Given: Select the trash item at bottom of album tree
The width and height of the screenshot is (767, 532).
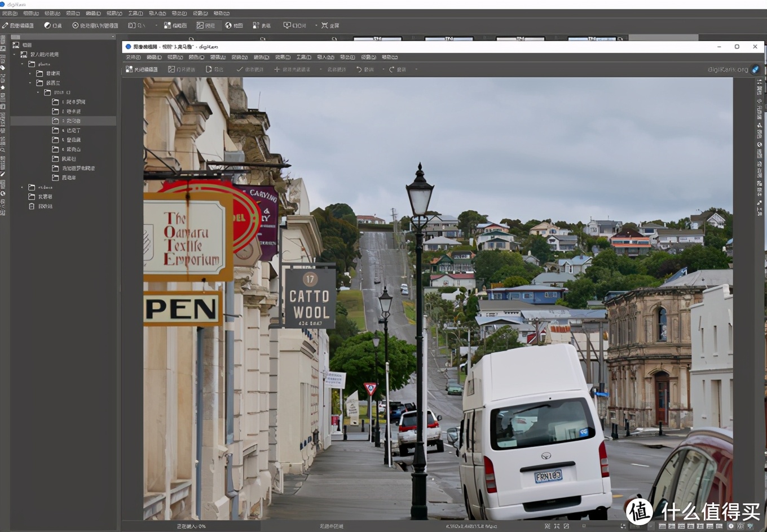Looking at the screenshot, I should coord(45,206).
